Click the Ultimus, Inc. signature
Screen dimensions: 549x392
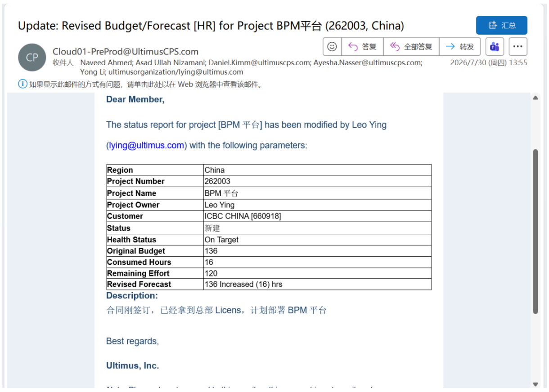coord(133,365)
